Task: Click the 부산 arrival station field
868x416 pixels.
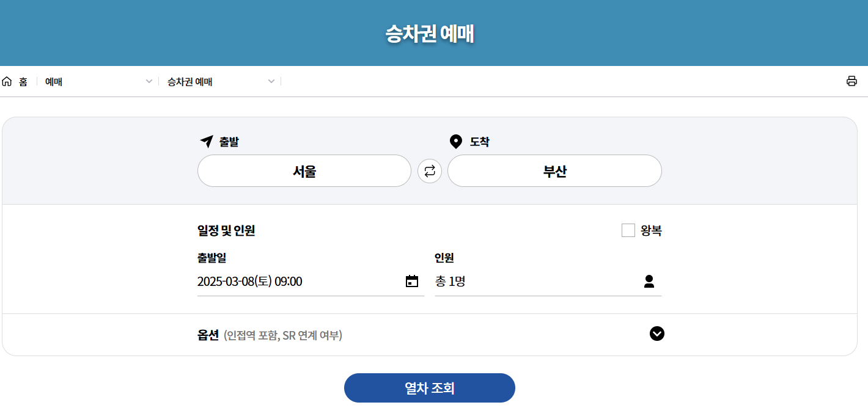Action: click(x=554, y=170)
